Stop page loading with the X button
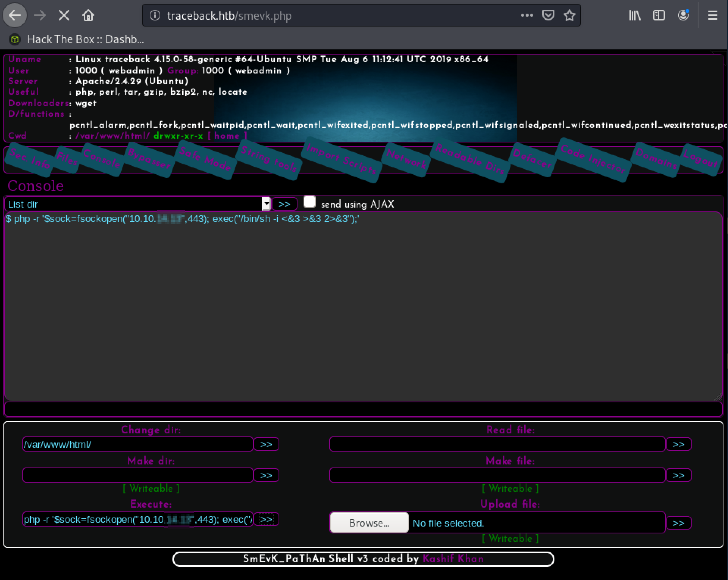The image size is (728, 580). tap(64, 16)
